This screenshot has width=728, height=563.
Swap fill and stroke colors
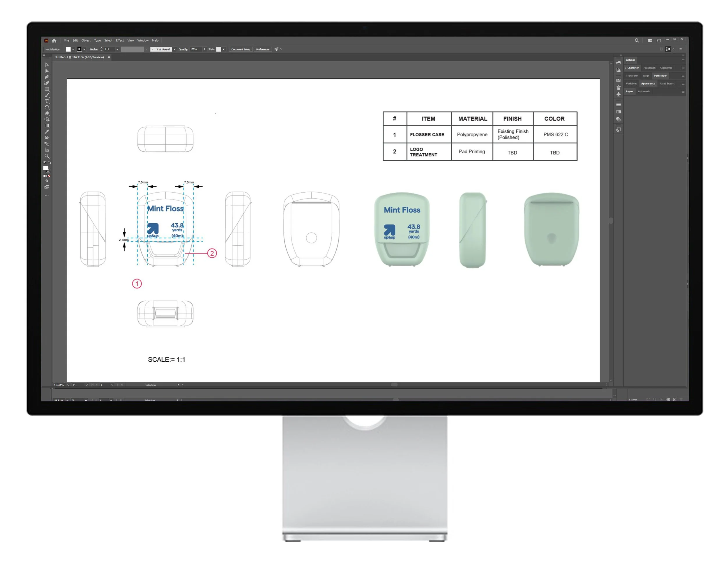point(50,163)
